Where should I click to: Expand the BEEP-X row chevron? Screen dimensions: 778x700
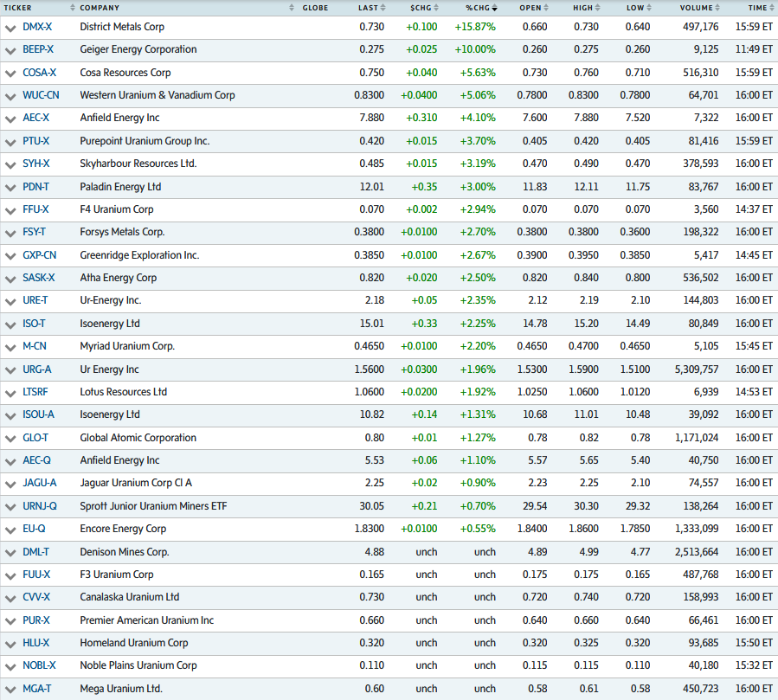point(10,50)
